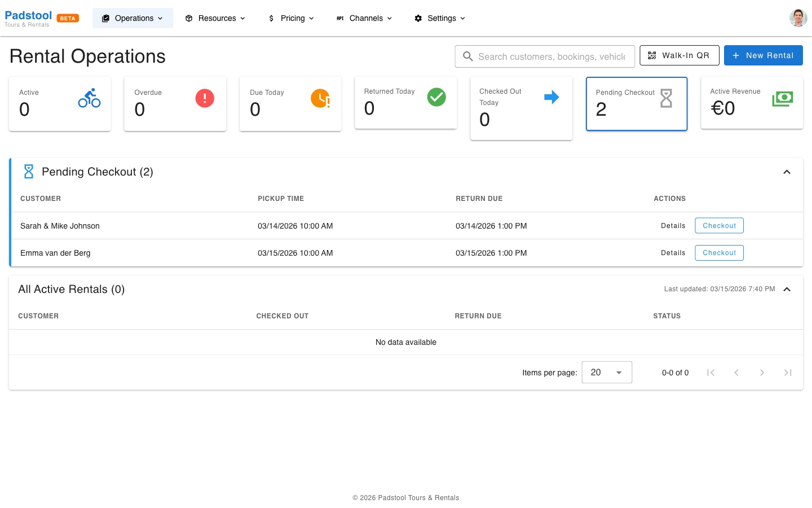812x508 pixels.
Task: Click the plus icon in New Rental
Action: 736,55
